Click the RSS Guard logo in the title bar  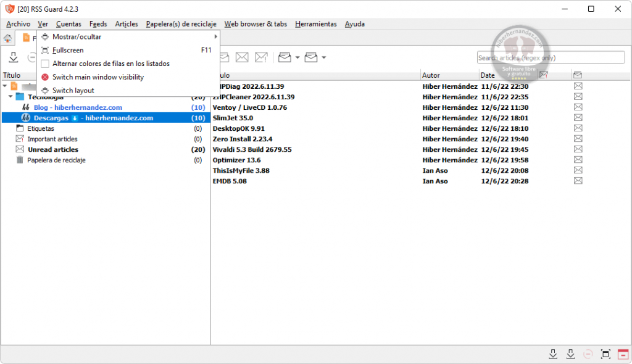tap(10, 9)
